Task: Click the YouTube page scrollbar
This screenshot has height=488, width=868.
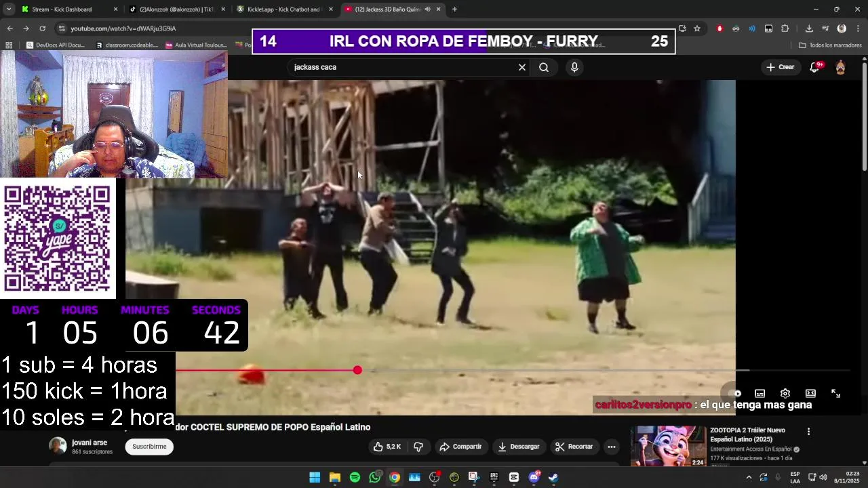Action: pyautogui.click(x=864, y=115)
